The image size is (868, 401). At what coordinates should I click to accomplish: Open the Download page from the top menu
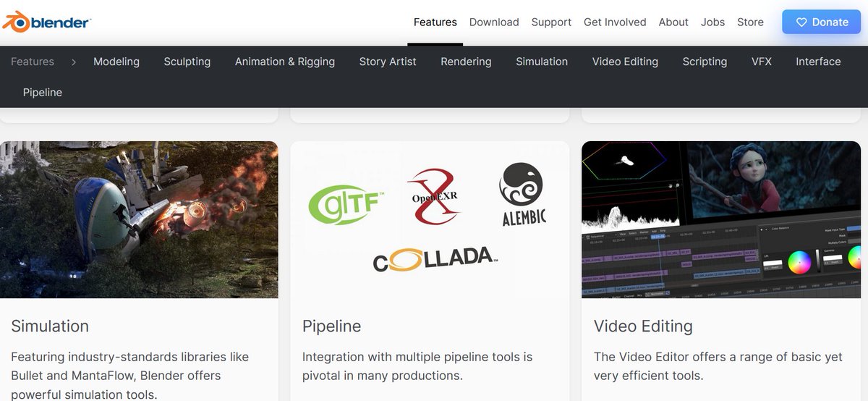(x=494, y=22)
